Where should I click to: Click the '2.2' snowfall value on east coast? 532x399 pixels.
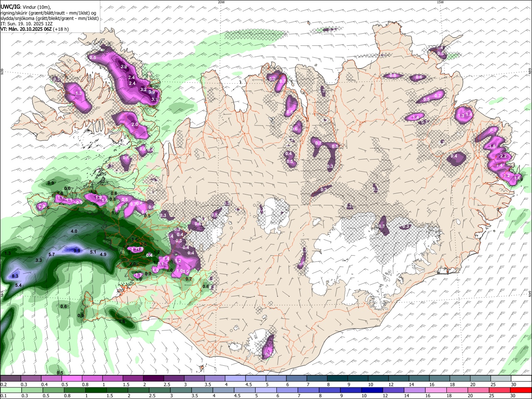coord(503,156)
